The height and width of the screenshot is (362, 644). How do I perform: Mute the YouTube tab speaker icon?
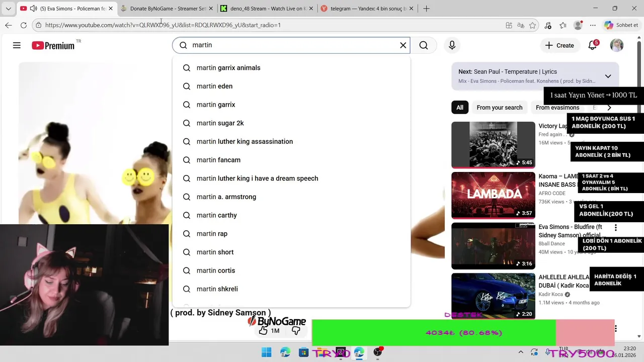tap(33, 9)
